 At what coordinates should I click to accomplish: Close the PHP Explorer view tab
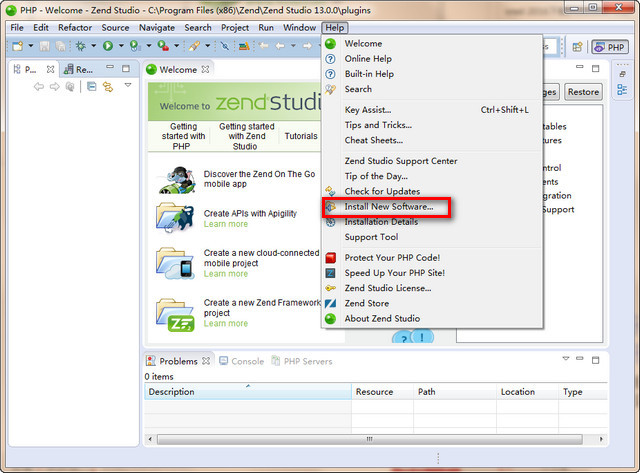click(50, 69)
